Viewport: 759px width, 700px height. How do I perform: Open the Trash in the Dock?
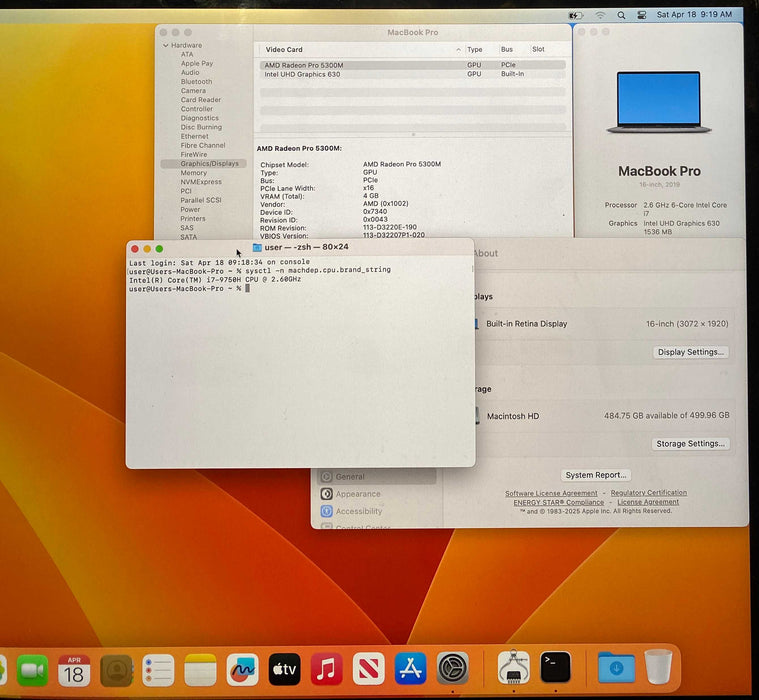pyautogui.click(x=659, y=667)
